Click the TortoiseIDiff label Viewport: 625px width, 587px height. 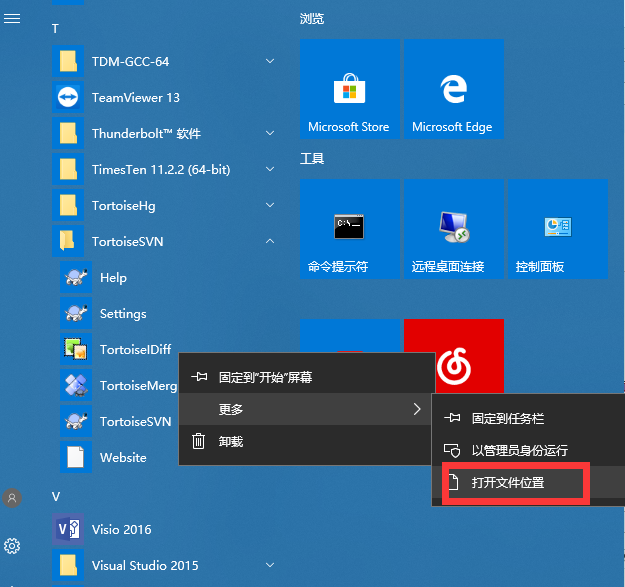136,349
